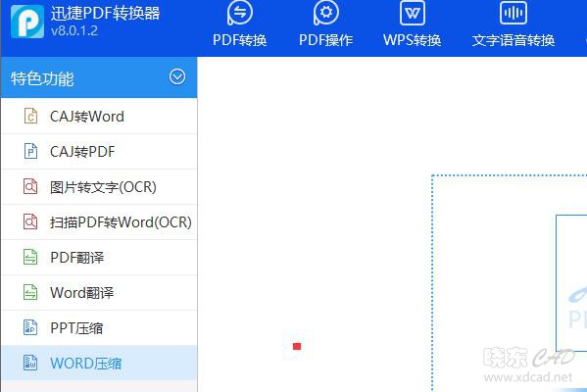Click the small red square marker

[x=297, y=346]
